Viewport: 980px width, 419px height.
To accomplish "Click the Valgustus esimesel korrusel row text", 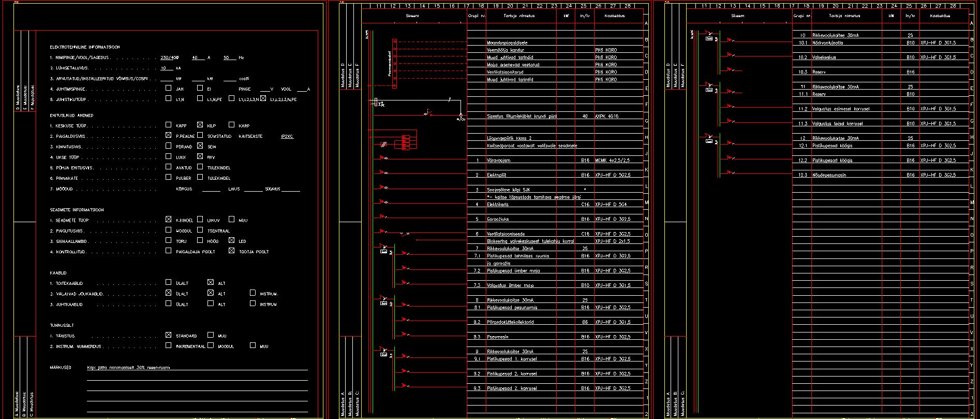I will 841,109.
